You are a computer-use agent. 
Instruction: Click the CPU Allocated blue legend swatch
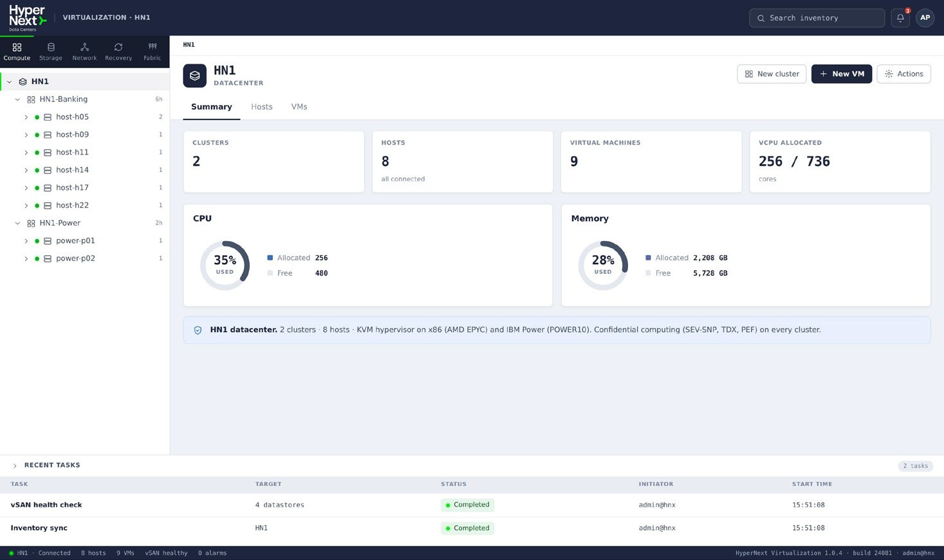(x=270, y=258)
